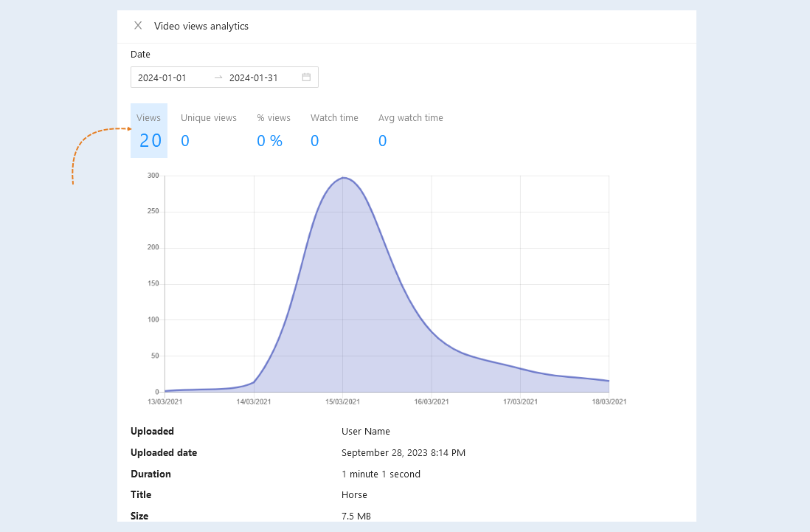Click the Uploaded label

point(153,431)
